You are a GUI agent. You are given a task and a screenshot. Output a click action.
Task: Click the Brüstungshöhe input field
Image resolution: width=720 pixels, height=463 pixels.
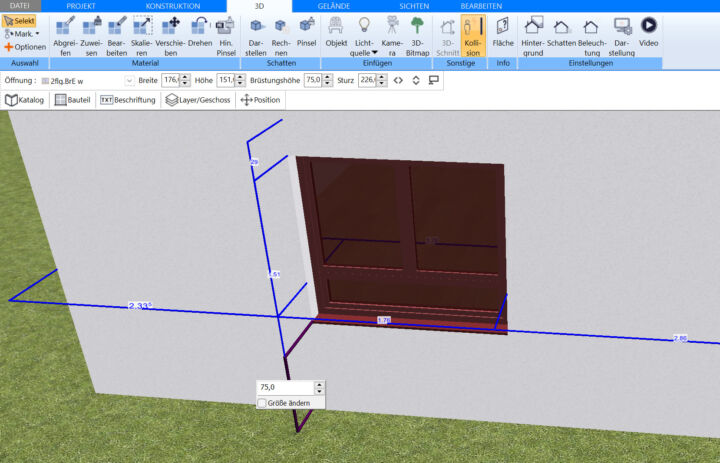click(x=313, y=80)
